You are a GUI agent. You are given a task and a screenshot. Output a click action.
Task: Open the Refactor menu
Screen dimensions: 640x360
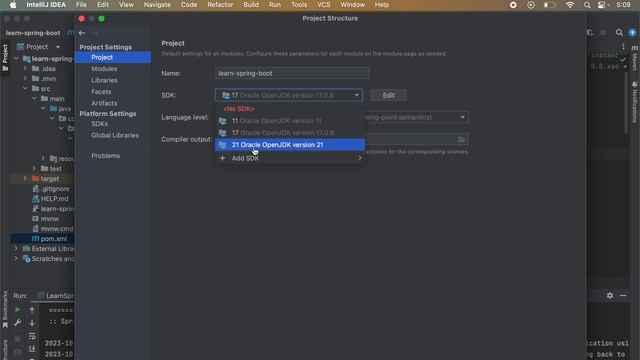pos(220,5)
